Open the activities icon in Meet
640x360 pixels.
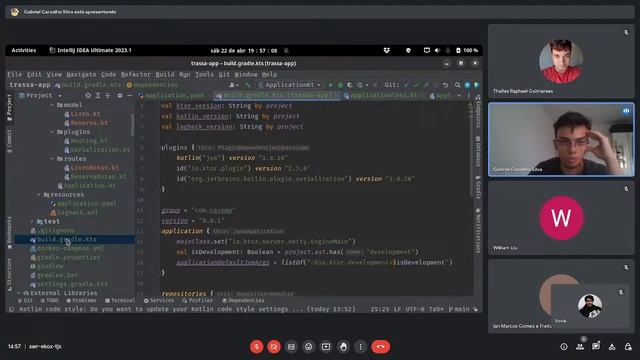(612, 347)
